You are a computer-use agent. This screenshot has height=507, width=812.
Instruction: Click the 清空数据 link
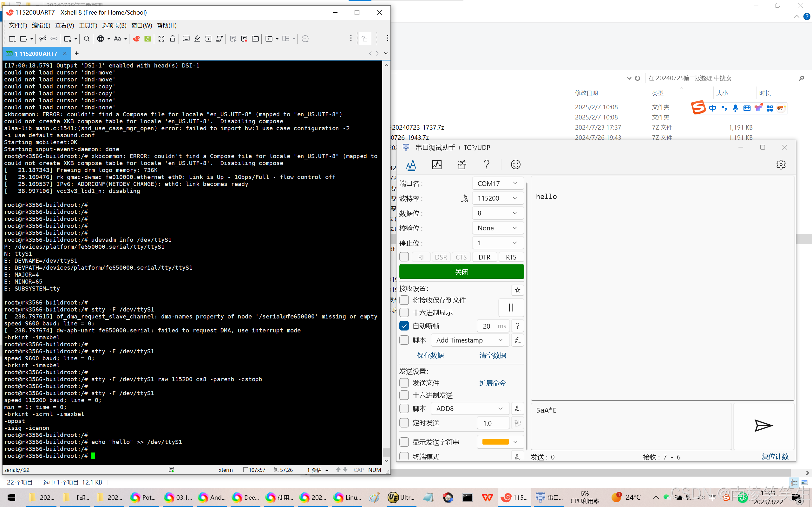click(x=493, y=356)
